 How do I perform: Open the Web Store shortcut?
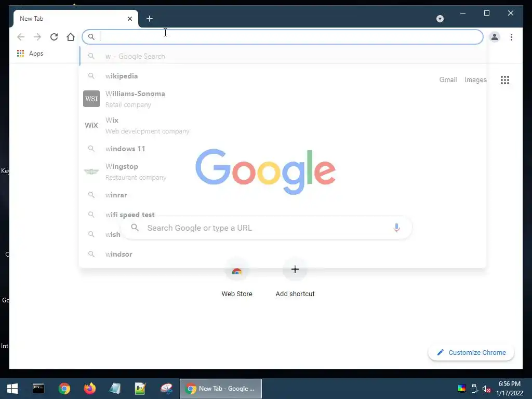(x=237, y=278)
